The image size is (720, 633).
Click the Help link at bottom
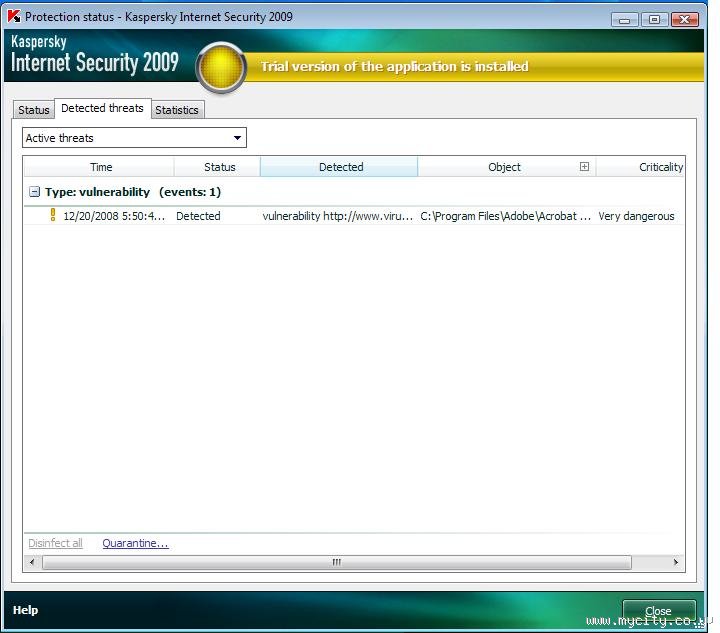click(25, 610)
